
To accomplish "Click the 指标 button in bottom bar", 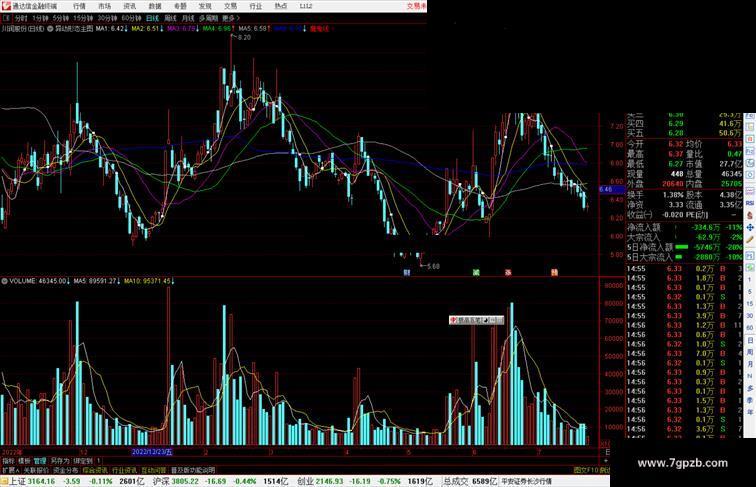I will [8, 461].
